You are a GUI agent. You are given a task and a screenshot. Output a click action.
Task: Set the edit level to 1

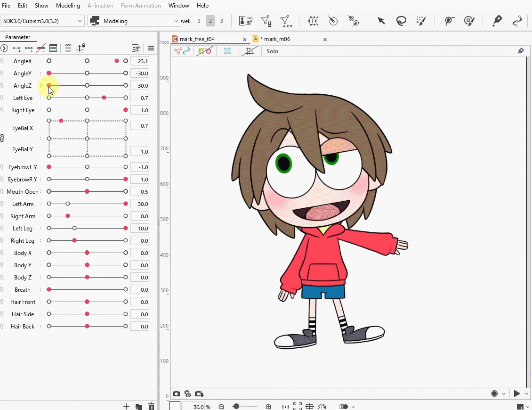click(199, 21)
